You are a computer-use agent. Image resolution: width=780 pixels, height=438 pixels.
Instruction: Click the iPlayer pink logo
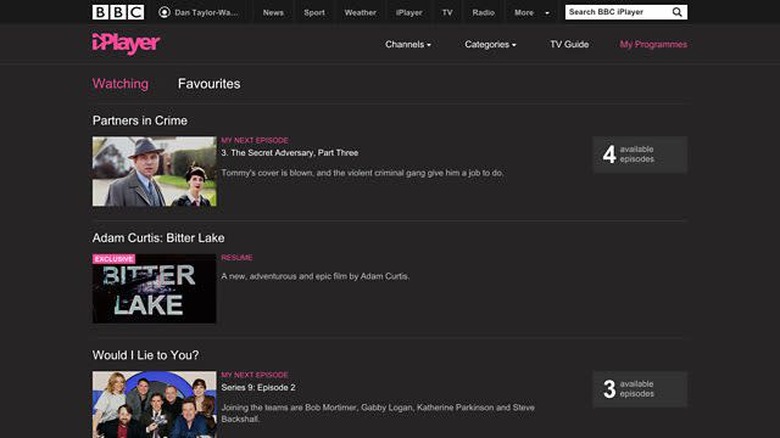126,44
